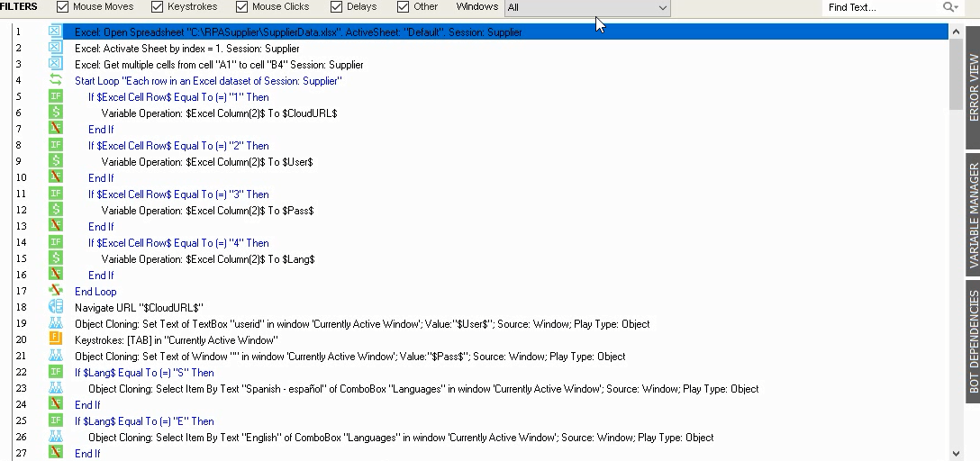Select the Keystrokes [TAB] command line

pyautogui.click(x=177, y=340)
